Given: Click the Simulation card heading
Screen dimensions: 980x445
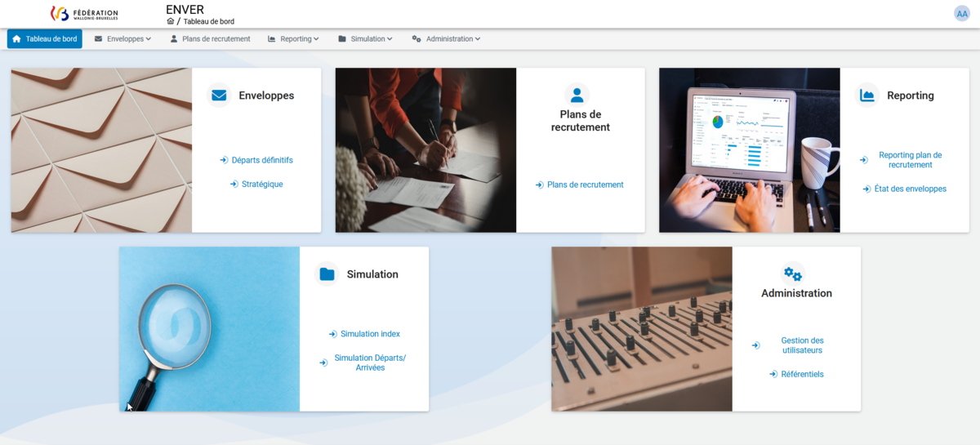Looking at the screenshot, I should (372, 274).
